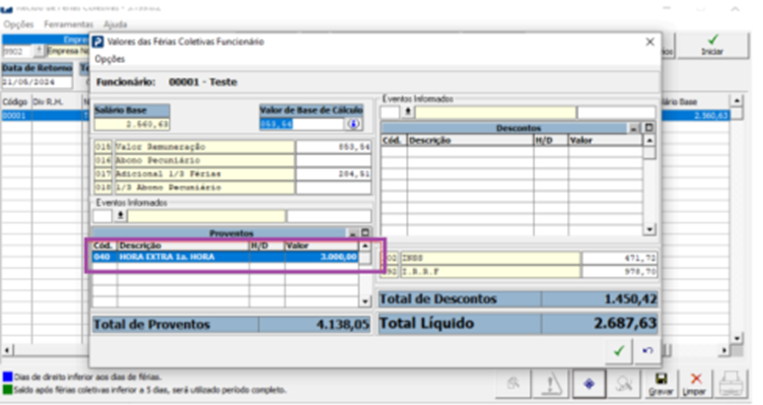Click the Total de Proventos value 4.138,05
Image resolution: width=763 pixels, height=405 pixels.
(343, 325)
